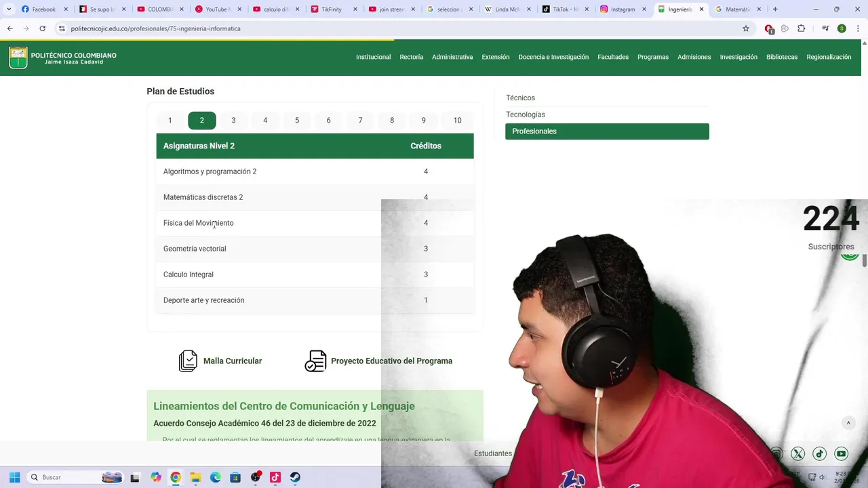Click the address bar URL field
Screen dimensions: 868x488
pos(400,28)
